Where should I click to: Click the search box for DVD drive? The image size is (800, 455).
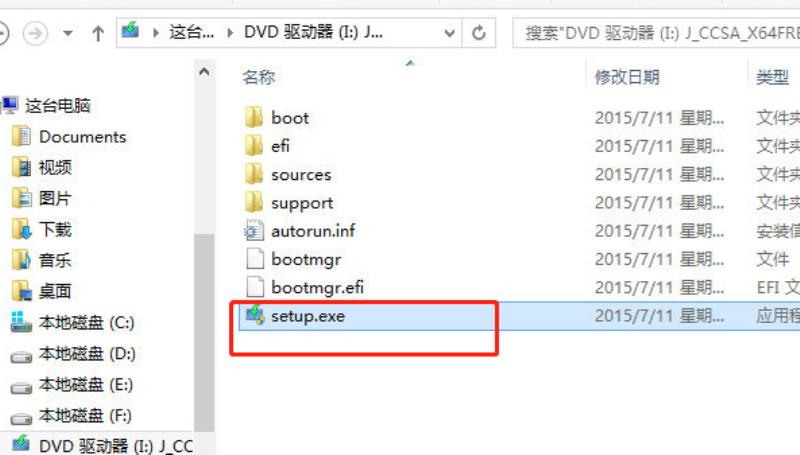click(656, 34)
